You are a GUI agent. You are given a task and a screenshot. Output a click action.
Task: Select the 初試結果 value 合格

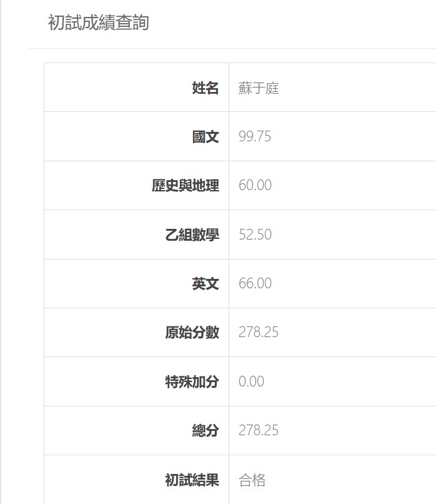point(252,480)
